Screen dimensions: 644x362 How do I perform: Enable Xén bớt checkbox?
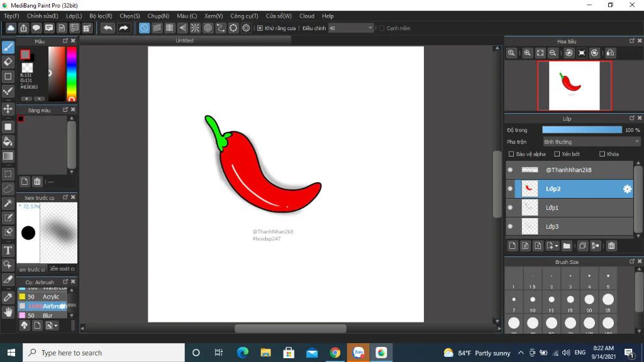coord(557,154)
